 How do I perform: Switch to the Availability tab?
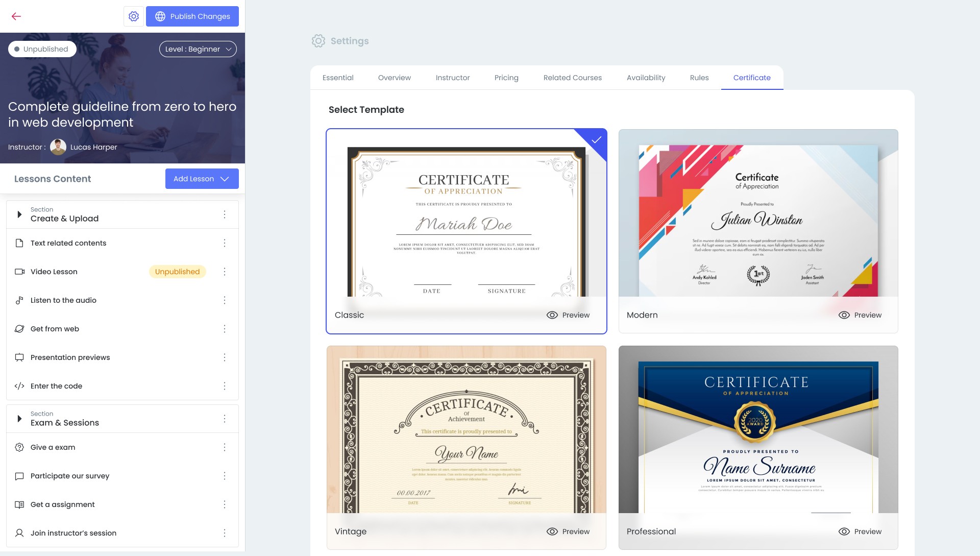[x=646, y=78]
